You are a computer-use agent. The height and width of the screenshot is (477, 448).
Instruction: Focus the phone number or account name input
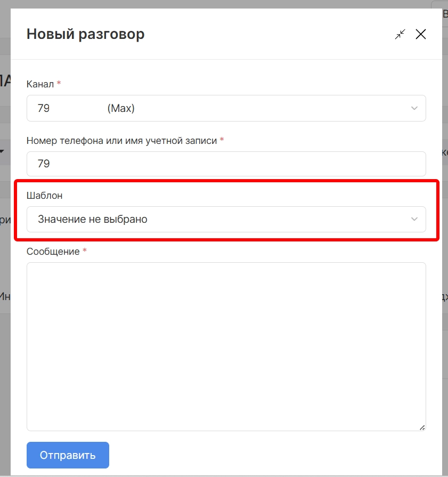tap(226, 164)
